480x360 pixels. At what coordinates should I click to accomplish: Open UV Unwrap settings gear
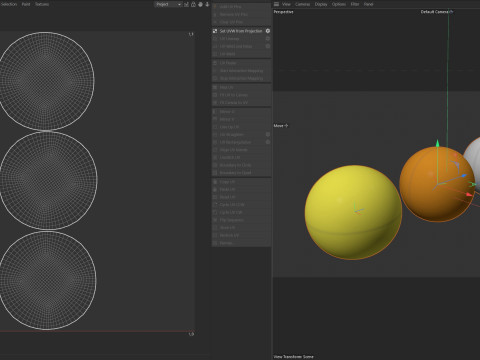(268, 39)
